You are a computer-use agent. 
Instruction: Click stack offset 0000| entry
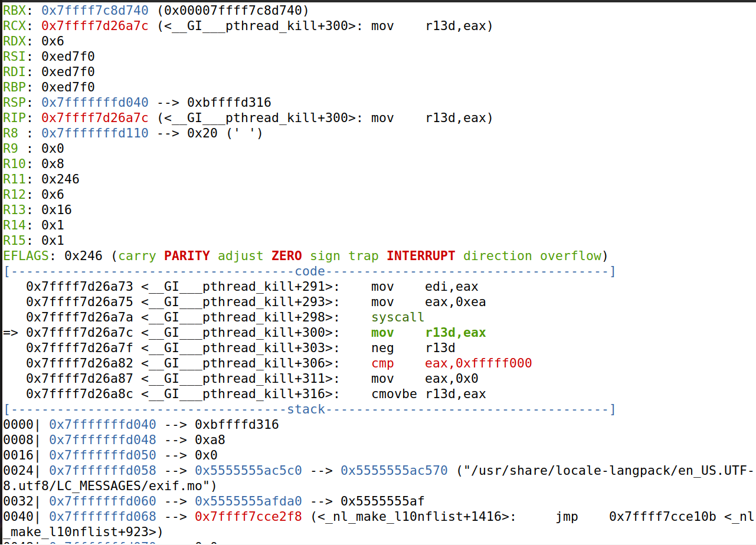click(22, 425)
